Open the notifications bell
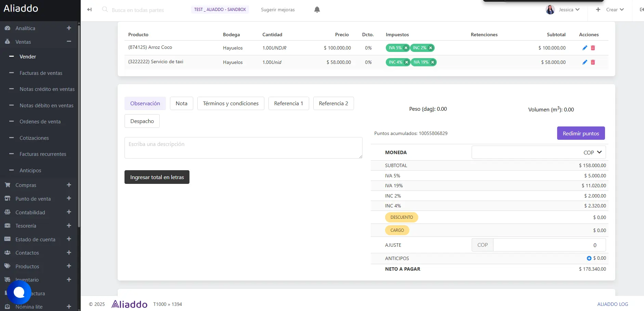 [x=317, y=10]
